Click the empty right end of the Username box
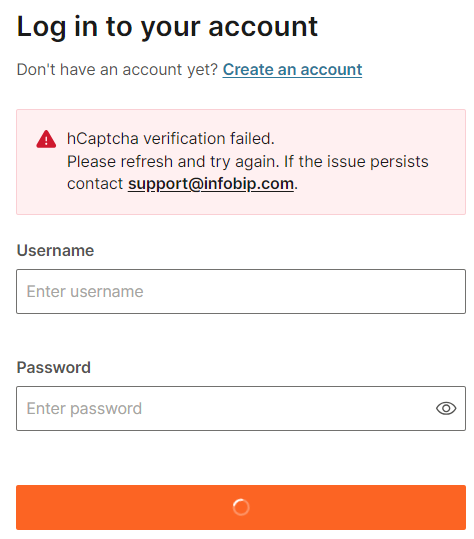 [x=430, y=292]
